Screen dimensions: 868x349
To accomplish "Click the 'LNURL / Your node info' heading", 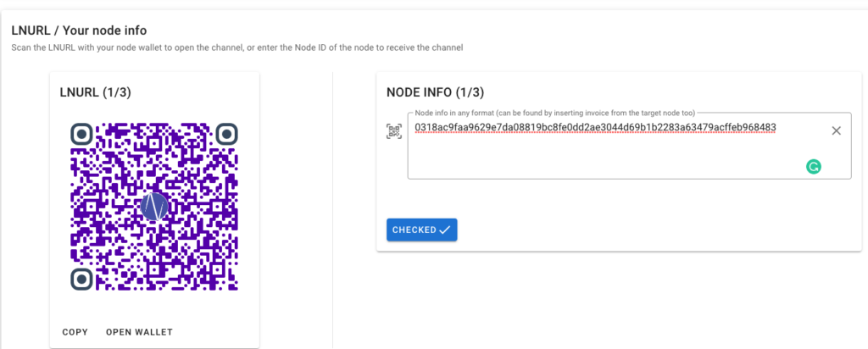I will [x=79, y=30].
